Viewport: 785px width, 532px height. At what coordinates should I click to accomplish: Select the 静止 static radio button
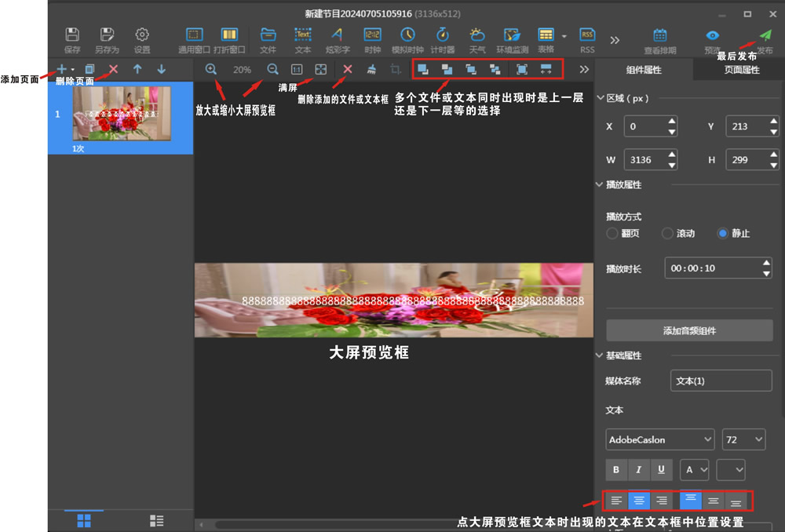723,233
